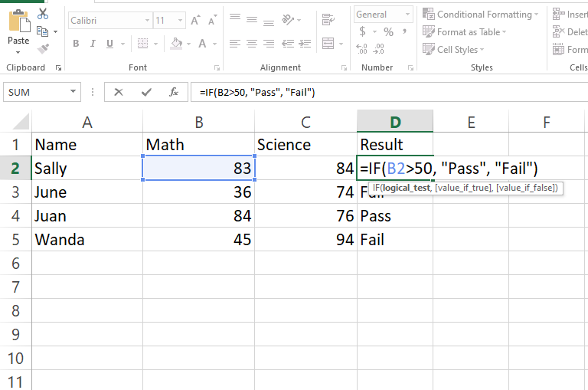Click cell containing Wanda
This screenshot has width=588, height=390.
(87, 240)
